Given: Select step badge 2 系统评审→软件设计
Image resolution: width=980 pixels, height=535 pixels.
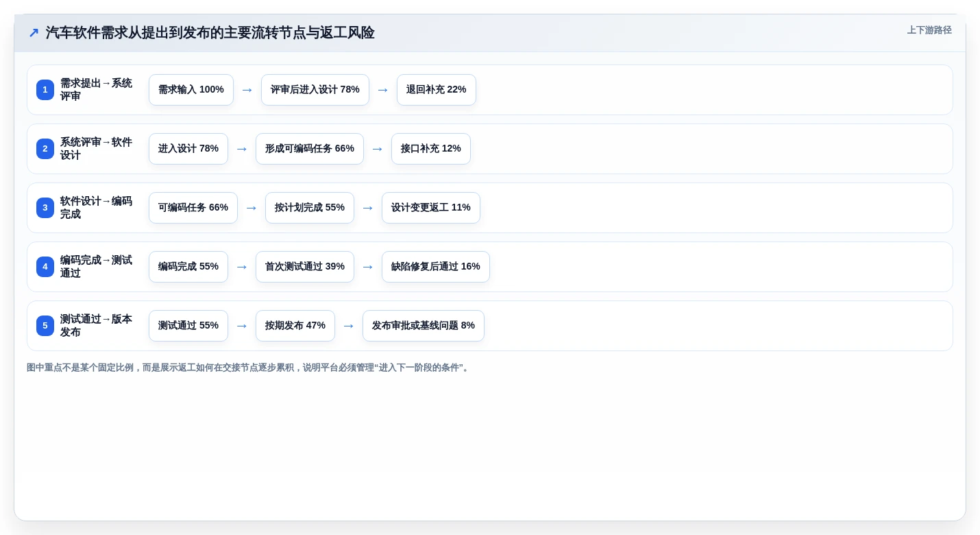Looking at the screenshot, I should [x=45, y=149].
